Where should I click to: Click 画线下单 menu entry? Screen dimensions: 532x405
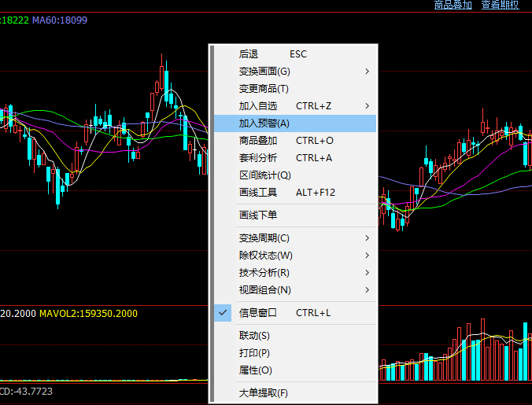point(258,215)
